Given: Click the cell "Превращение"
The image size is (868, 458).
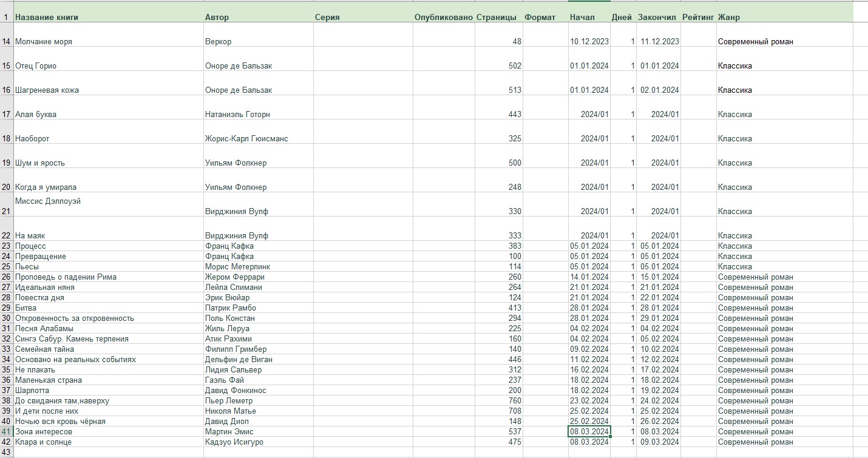Looking at the screenshot, I should pos(108,257).
